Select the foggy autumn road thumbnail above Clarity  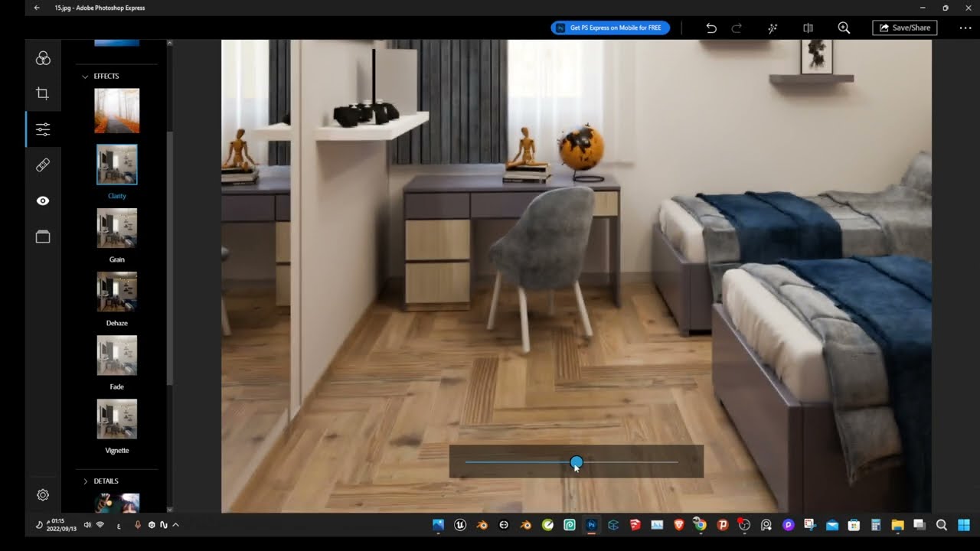pyautogui.click(x=117, y=111)
